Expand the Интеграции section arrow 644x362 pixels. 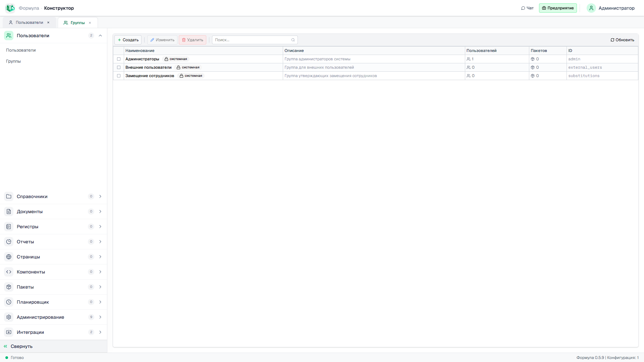100,332
